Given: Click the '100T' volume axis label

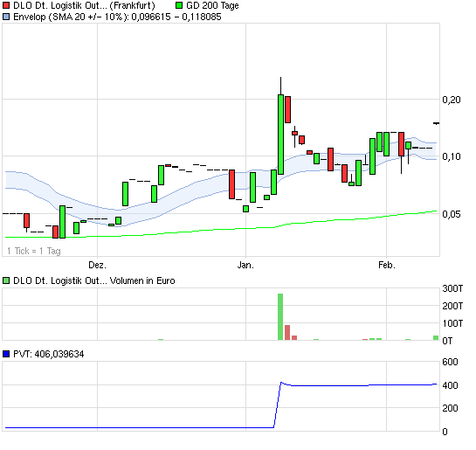Looking at the screenshot, I should [452, 323].
